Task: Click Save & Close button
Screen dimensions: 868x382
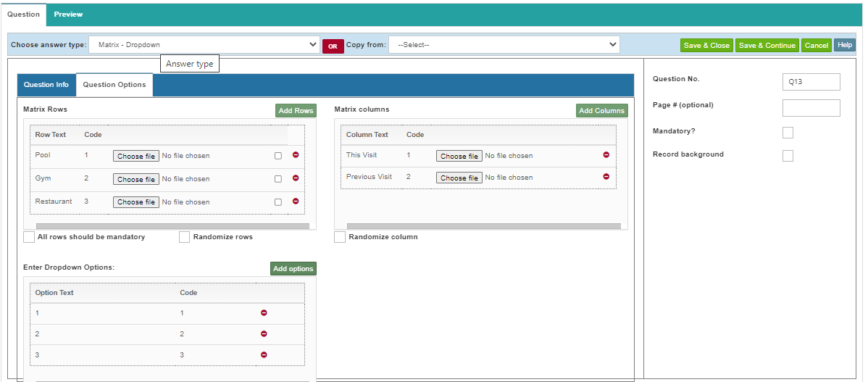Action: coord(706,46)
